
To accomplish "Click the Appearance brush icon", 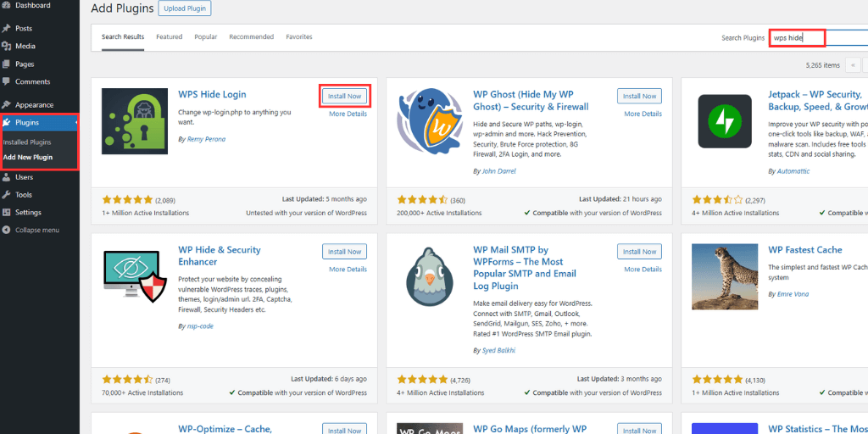I will pos(6,104).
